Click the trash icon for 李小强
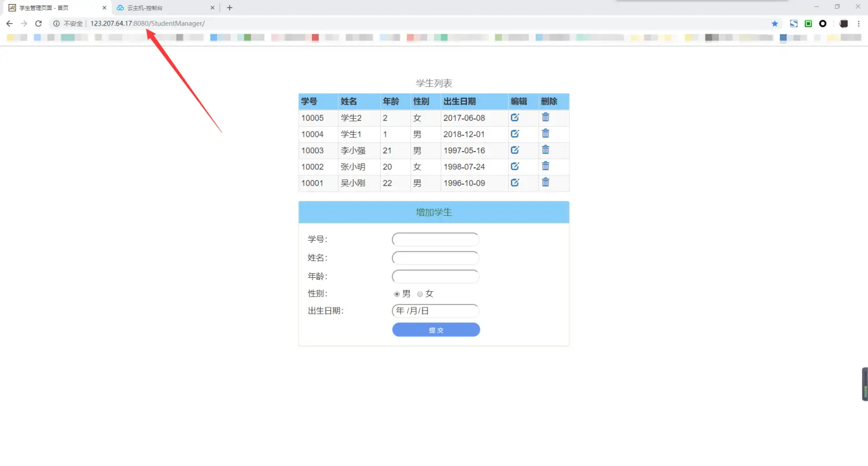 pos(545,149)
